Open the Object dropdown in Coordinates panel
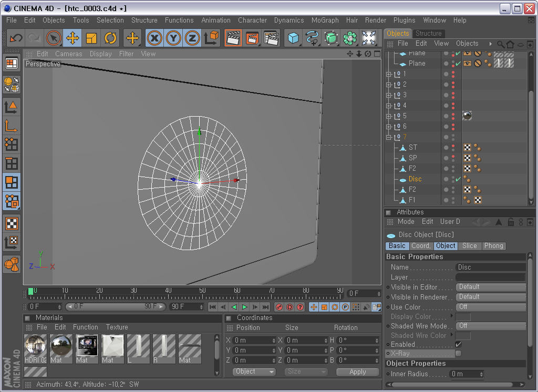 [254, 372]
